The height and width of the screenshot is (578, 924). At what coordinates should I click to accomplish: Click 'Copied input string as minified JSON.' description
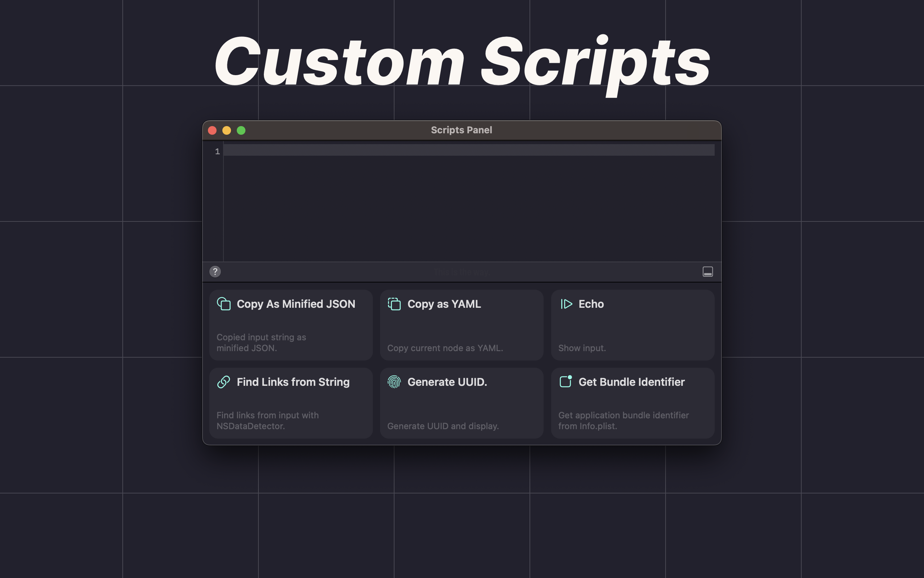pos(261,342)
